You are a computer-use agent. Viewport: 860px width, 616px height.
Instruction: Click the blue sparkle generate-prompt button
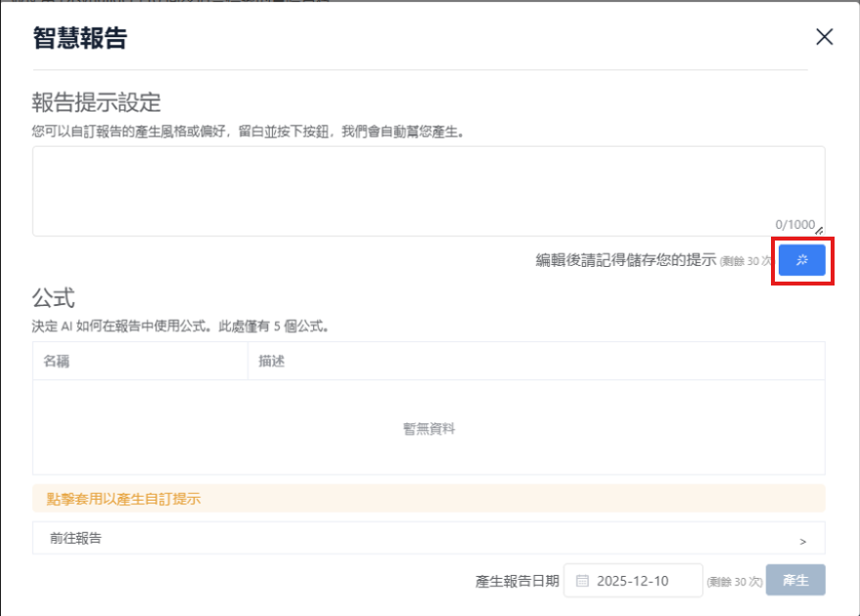tap(802, 260)
